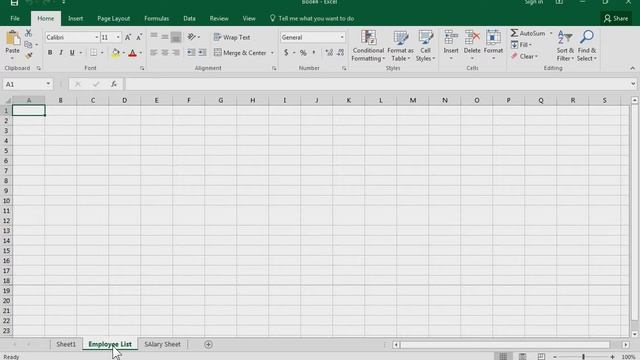Click Tell me what you want to do

[312, 18]
